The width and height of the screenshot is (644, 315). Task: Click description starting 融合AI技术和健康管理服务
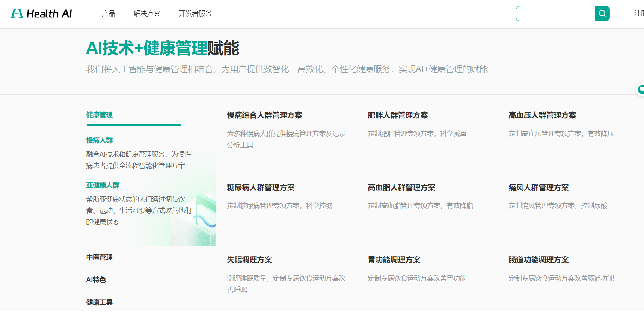139,160
